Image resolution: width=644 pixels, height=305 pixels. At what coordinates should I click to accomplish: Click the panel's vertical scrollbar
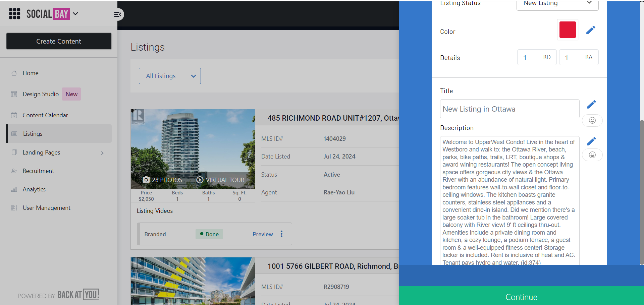tap(642, 192)
